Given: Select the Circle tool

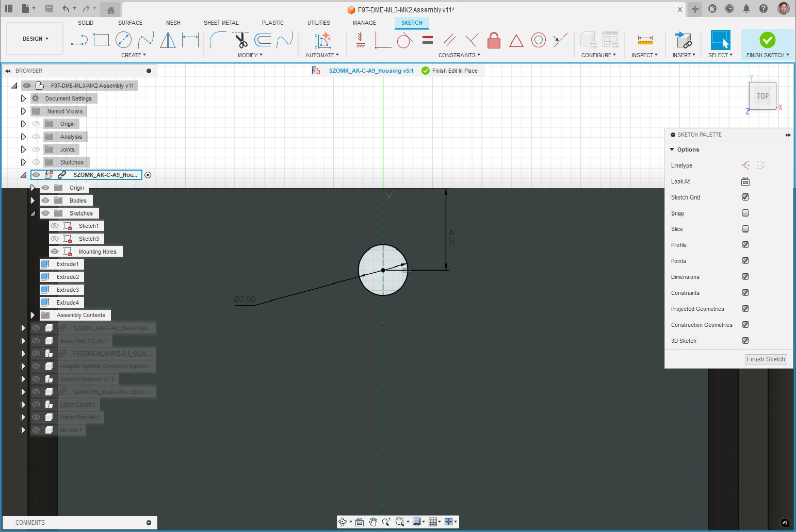Looking at the screenshot, I should [124, 40].
